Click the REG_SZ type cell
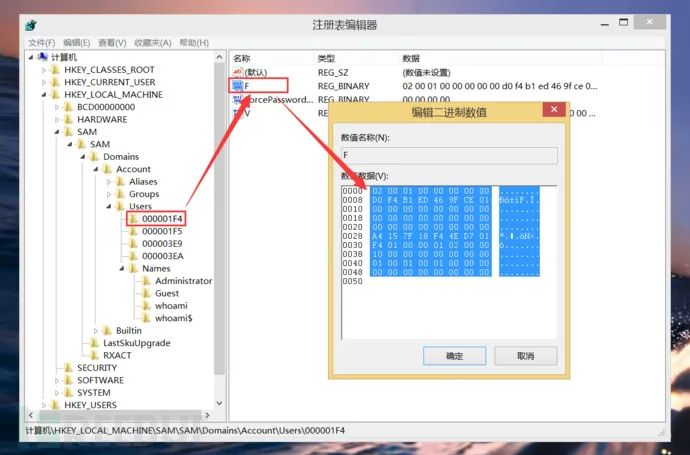This screenshot has width=690, height=455. coord(333,72)
